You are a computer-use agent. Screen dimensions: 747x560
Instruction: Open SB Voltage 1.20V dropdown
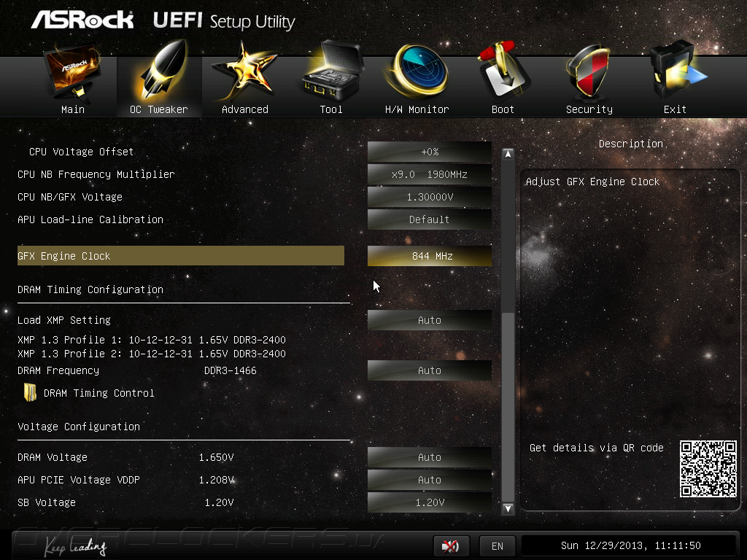coord(429,502)
